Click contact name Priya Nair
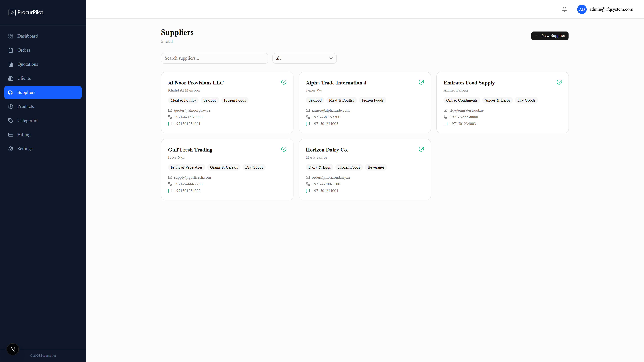The height and width of the screenshot is (362, 644). click(176, 157)
